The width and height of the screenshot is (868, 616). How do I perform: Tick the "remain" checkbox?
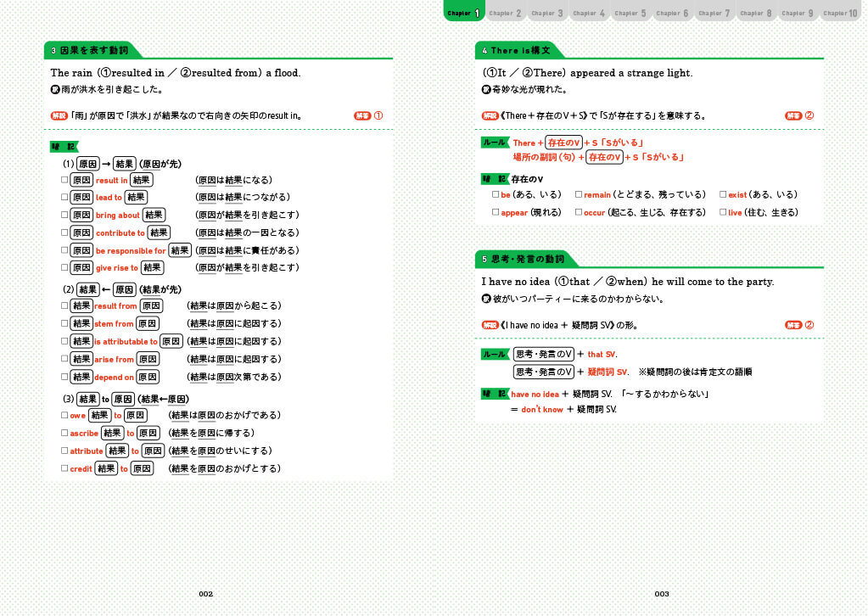pyautogui.click(x=579, y=194)
